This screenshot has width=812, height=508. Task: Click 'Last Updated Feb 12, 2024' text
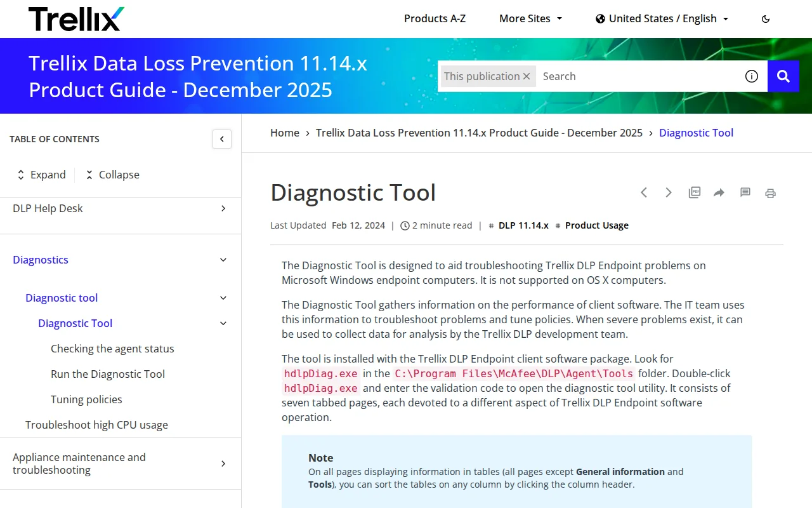327,225
